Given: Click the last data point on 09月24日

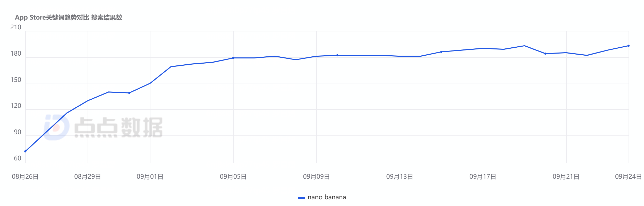Looking at the screenshot, I should [629, 46].
